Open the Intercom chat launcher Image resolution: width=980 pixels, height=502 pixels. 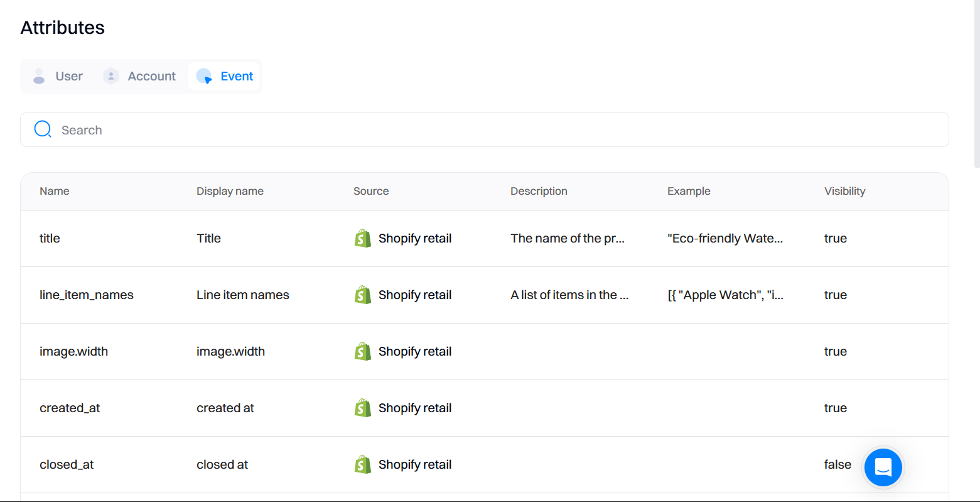883,467
